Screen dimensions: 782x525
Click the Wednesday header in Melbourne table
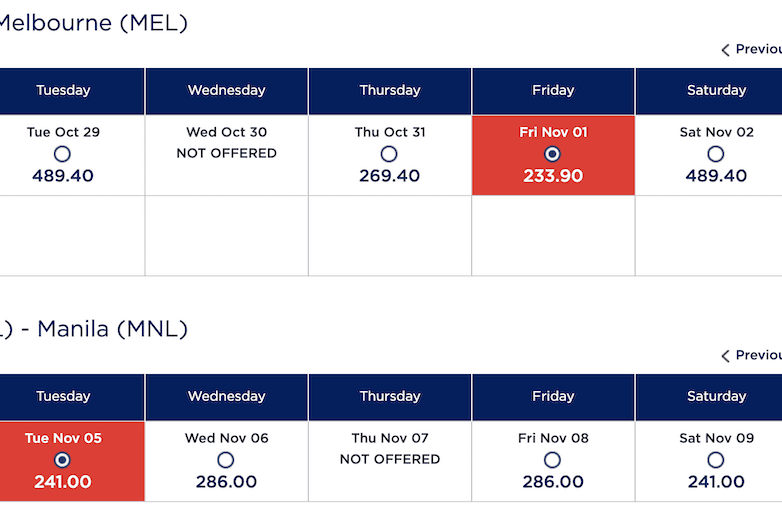(227, 91)
